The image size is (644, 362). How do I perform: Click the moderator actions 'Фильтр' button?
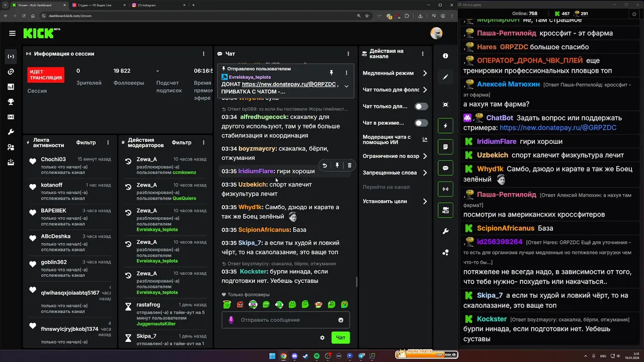[182, 142]
